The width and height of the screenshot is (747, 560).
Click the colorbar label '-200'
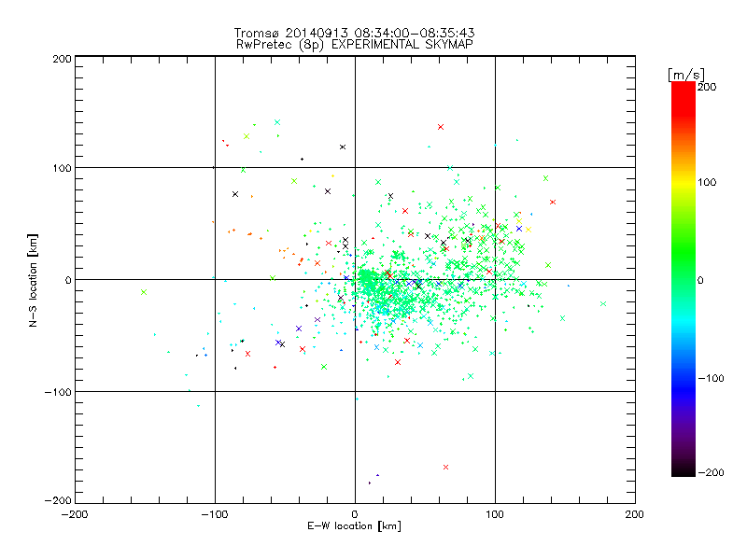[x=711, y=472]
